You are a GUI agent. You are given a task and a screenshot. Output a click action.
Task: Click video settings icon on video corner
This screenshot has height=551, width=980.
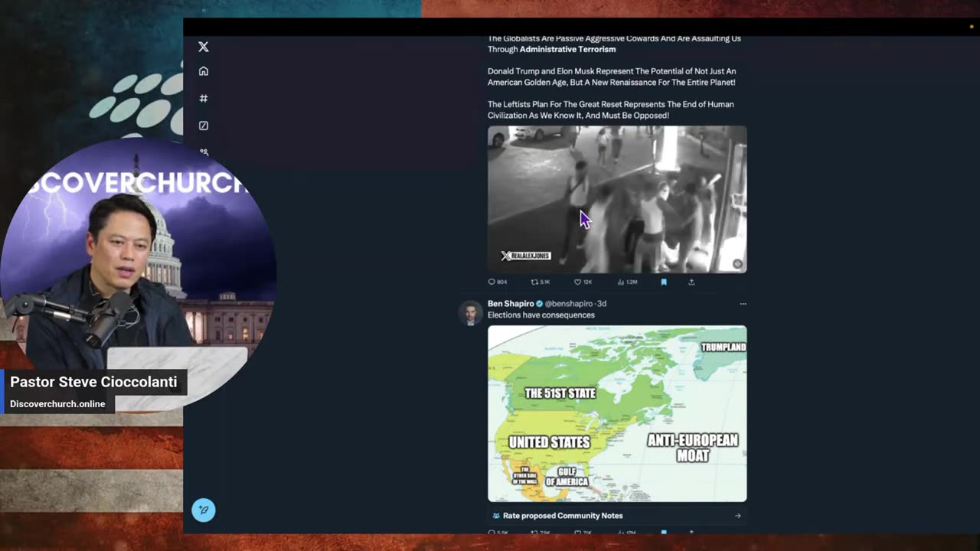[737, 264]
